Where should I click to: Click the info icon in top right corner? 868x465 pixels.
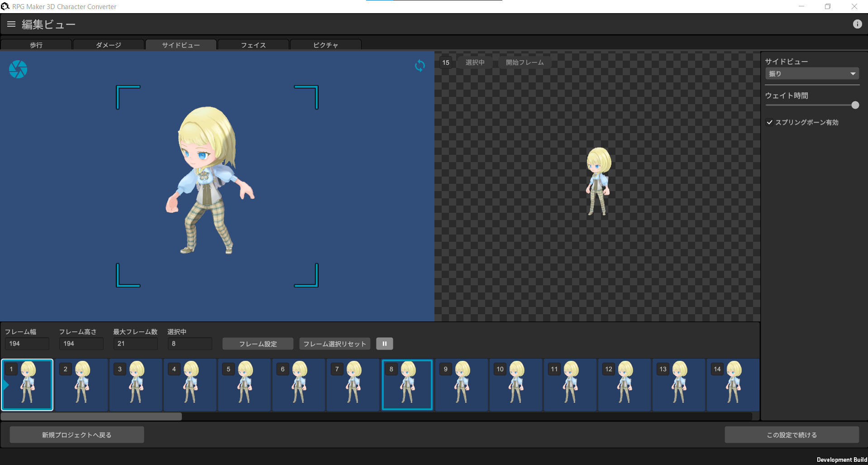(857, 24)
